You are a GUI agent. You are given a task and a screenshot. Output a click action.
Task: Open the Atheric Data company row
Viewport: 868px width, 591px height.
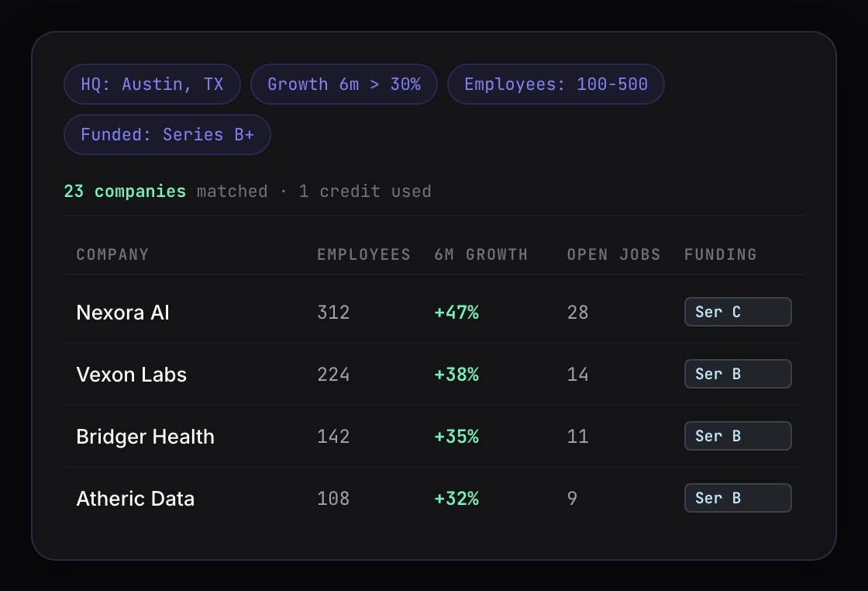point(434,498)
